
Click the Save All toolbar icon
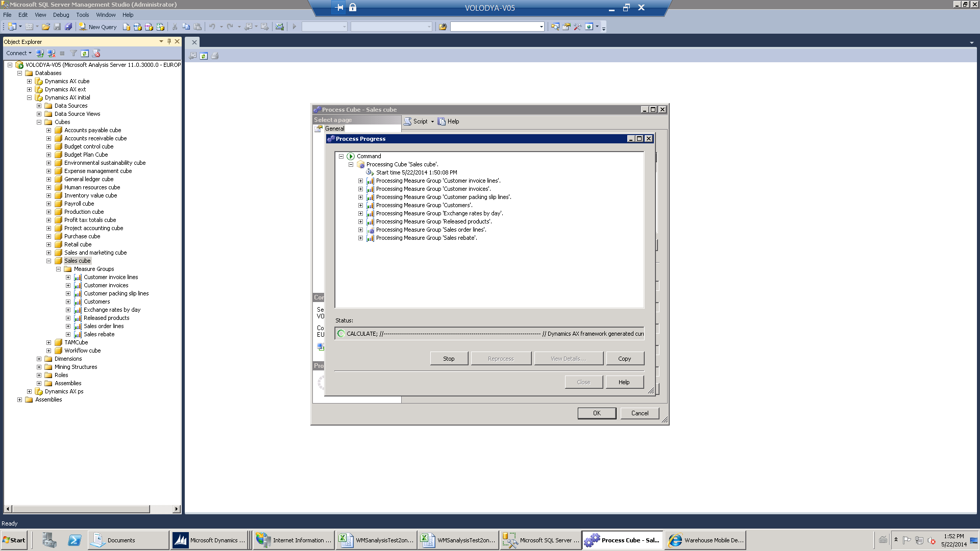[x=68, y=27]
